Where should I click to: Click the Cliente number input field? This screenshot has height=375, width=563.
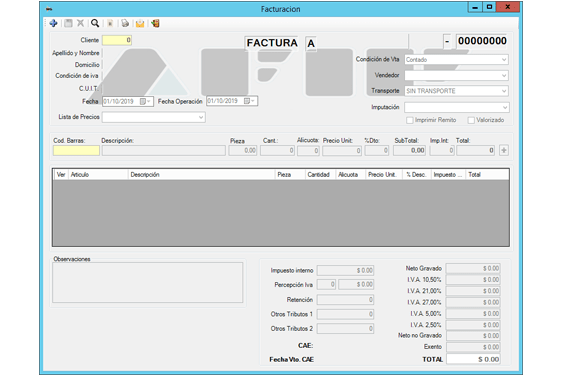(x=117, y=40)
